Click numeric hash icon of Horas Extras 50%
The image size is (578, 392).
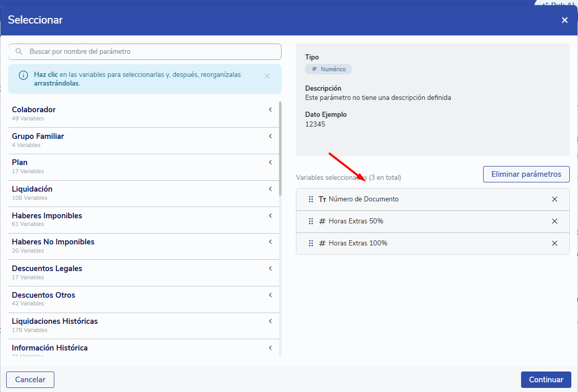(x=322, y=221)
